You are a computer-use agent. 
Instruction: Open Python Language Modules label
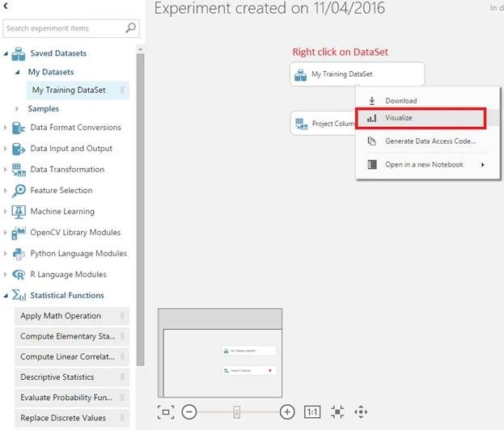pyautogui.click(x=78, y=253)
